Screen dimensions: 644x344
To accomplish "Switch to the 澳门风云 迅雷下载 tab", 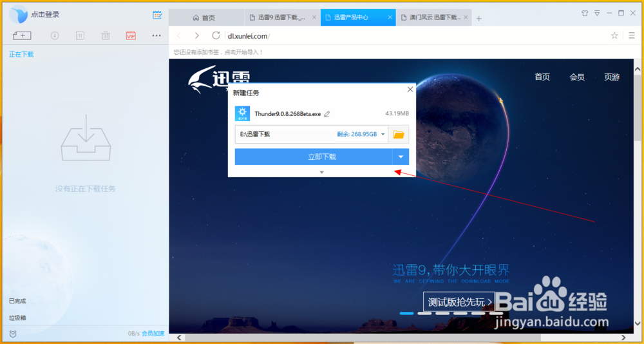I will click(433, 17).
